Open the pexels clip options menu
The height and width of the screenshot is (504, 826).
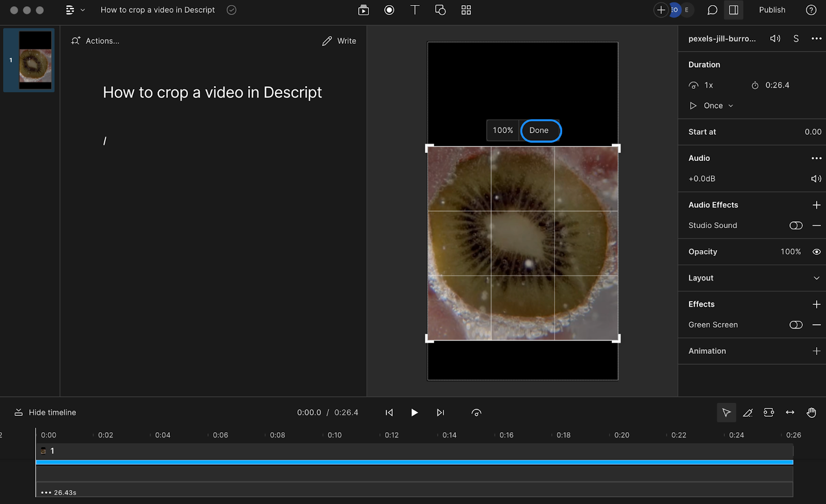pos(816,39)
